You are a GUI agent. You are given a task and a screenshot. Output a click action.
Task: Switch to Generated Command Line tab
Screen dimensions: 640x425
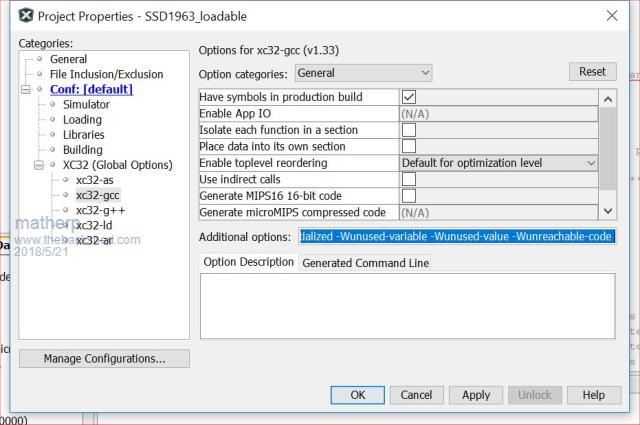point(365,263)
